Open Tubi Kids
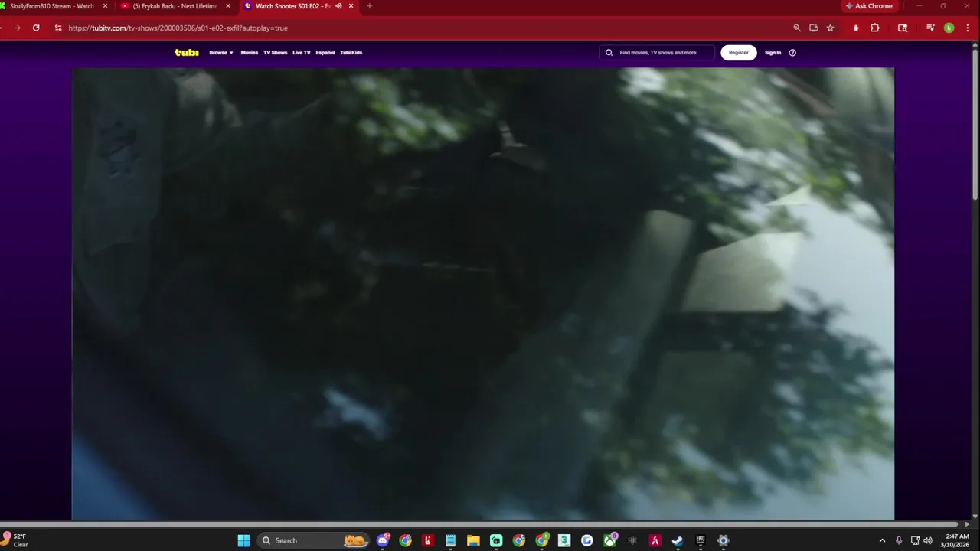The height and width of the screenshot is (551, 980). (351, 53)
